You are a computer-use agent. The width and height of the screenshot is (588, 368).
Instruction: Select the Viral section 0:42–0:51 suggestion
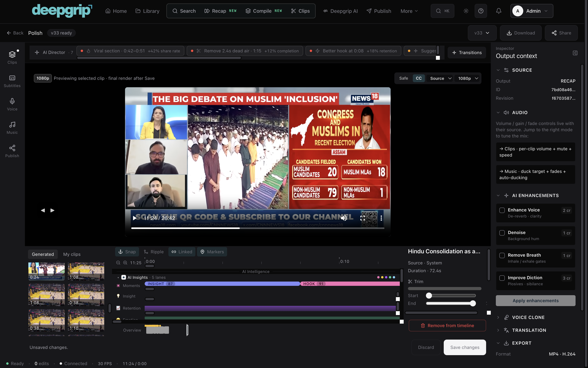tap(130, 51)
